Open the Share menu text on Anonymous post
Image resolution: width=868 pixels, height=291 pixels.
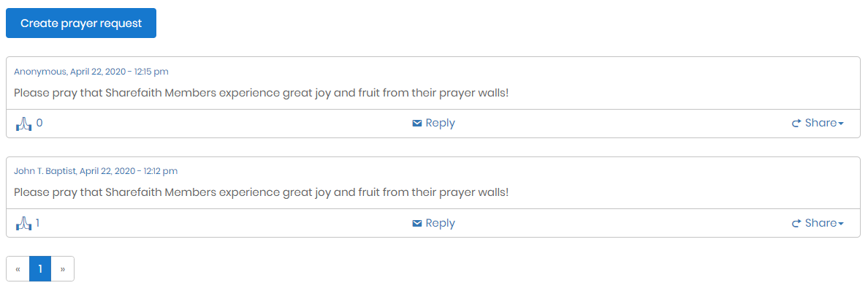point(821,123)
